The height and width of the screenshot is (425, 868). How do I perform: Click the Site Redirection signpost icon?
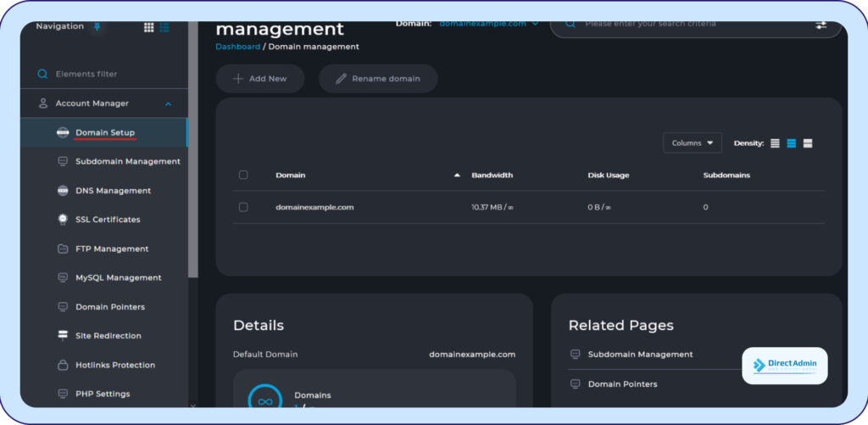click(63, 335)
